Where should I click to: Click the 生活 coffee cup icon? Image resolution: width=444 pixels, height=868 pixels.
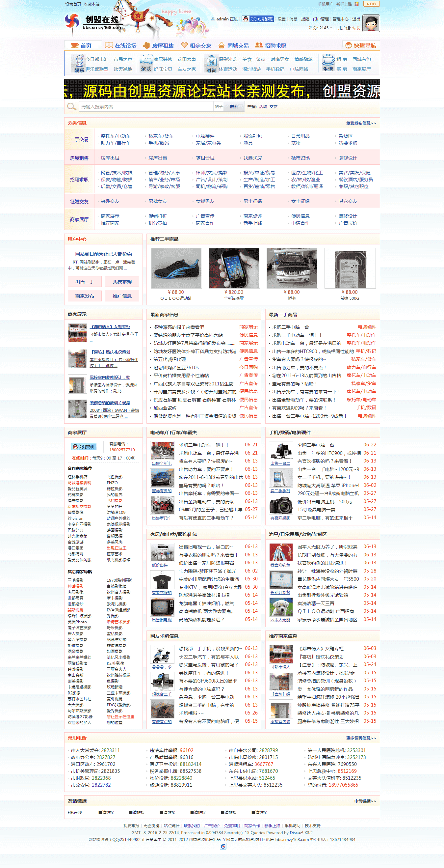pos(328,63)
